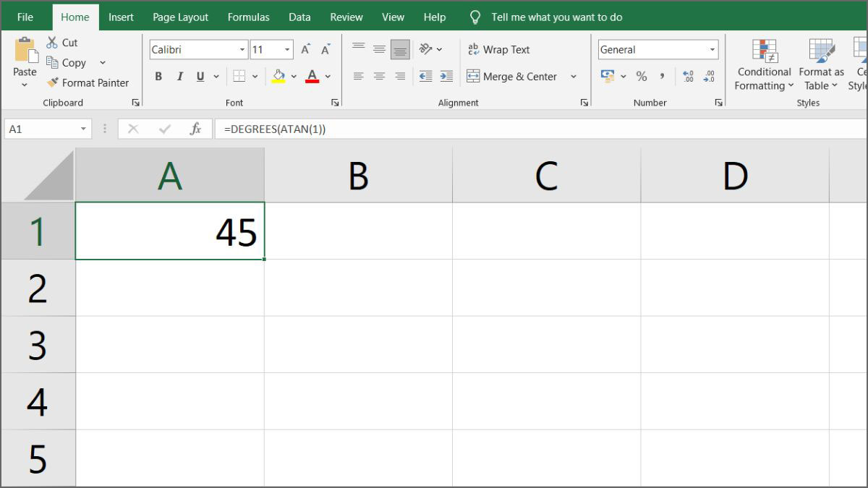Activate Middle Align for cells
The height and width of the screenshot is (488, 868).
tap(379, 49)
